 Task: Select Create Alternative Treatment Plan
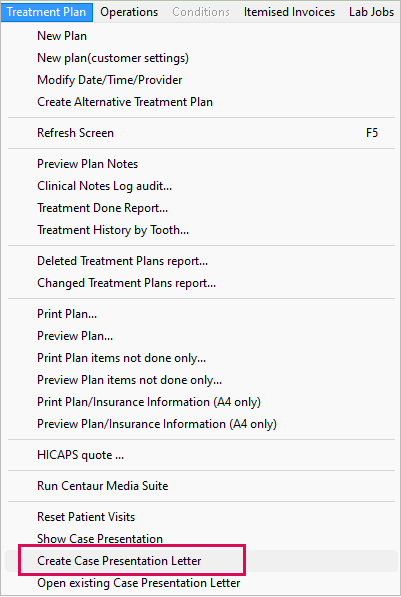click(201, 102)
